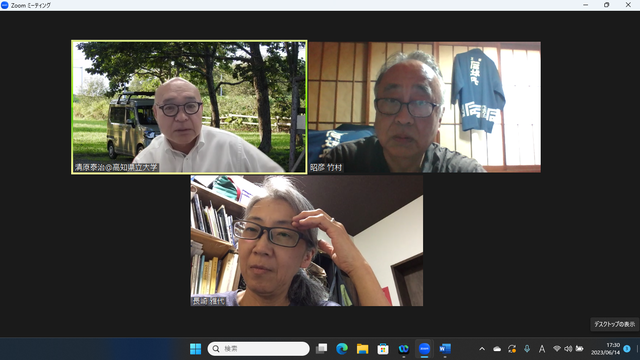Click the microphone icon in system tray
The width and height of the screenshot is (640, 360).
(527, 349)
